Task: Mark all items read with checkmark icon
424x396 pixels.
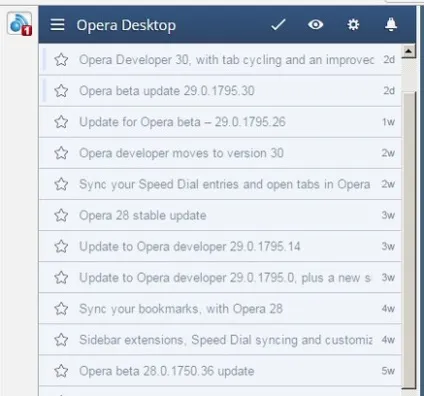Action: pos(278,25)
